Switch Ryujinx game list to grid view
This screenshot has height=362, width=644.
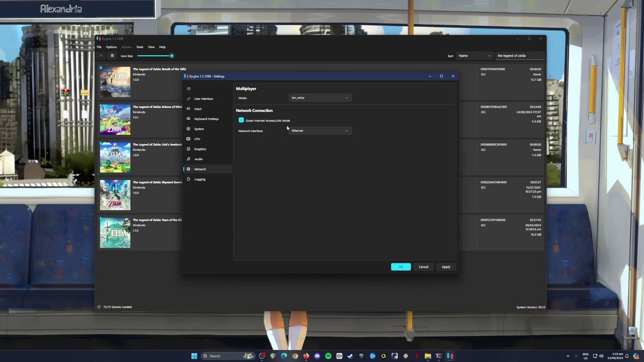112,56
